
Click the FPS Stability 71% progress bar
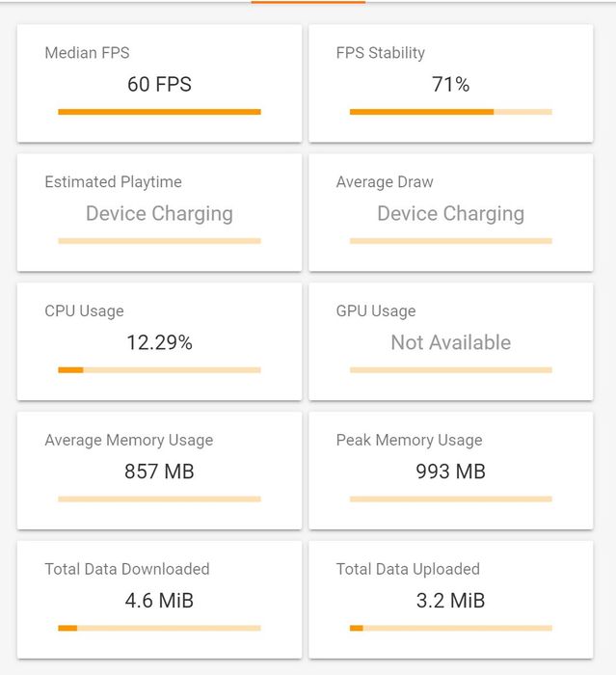click(451, 112)
